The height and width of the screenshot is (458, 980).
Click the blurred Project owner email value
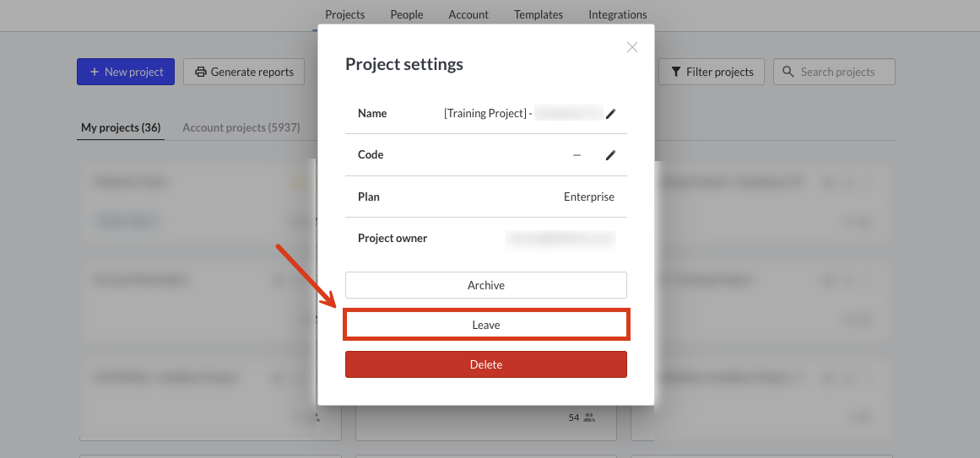560,239
